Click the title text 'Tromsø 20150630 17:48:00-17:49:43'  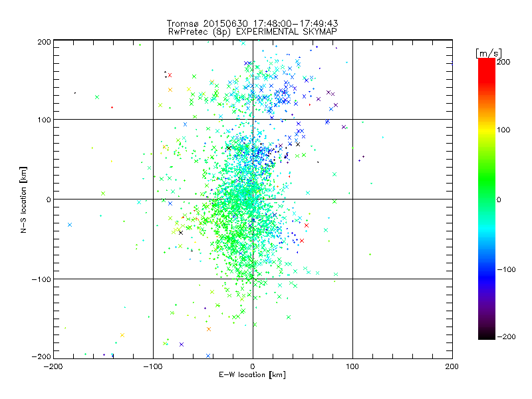click(252, 23)
